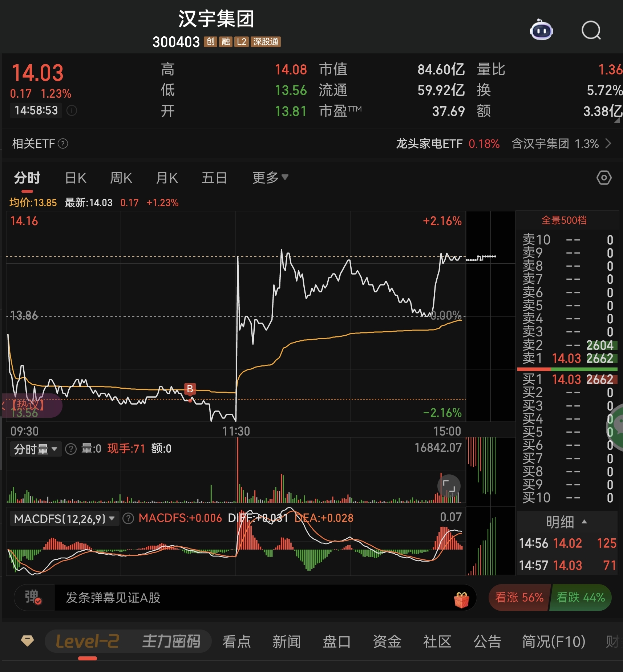
Task: Open related ETF list chevron
Action: tap(608, 144)
